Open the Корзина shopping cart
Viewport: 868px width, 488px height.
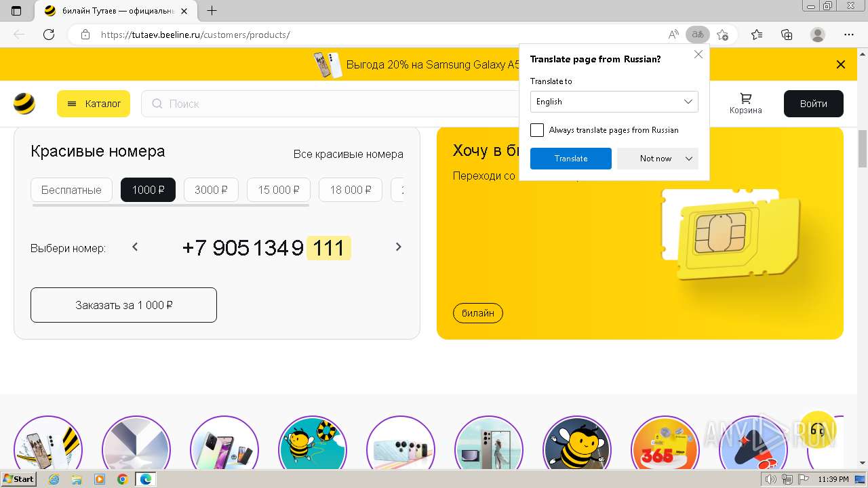pos(746,104)
